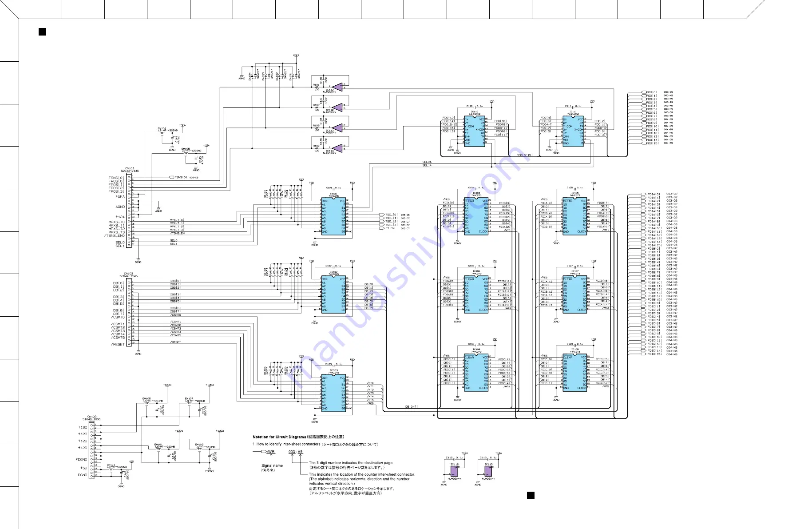Click the IC104 74HC273 latch block
812x529 pixels.
476,216
